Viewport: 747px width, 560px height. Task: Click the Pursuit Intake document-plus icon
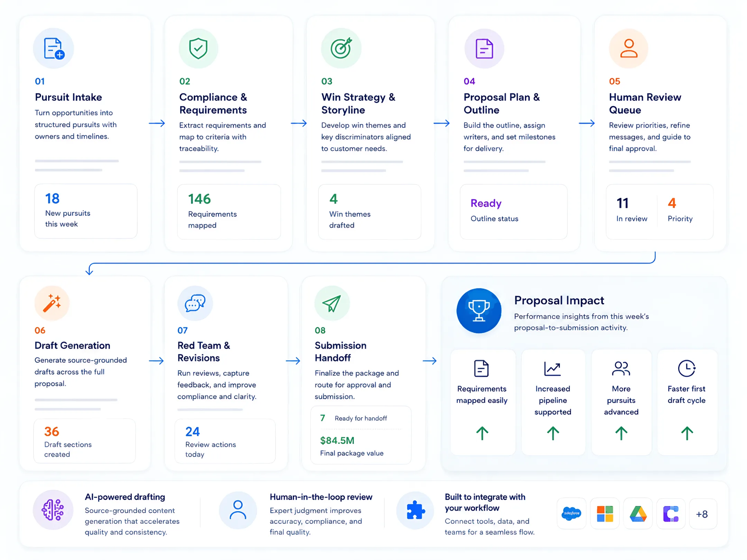click(54, 48)
